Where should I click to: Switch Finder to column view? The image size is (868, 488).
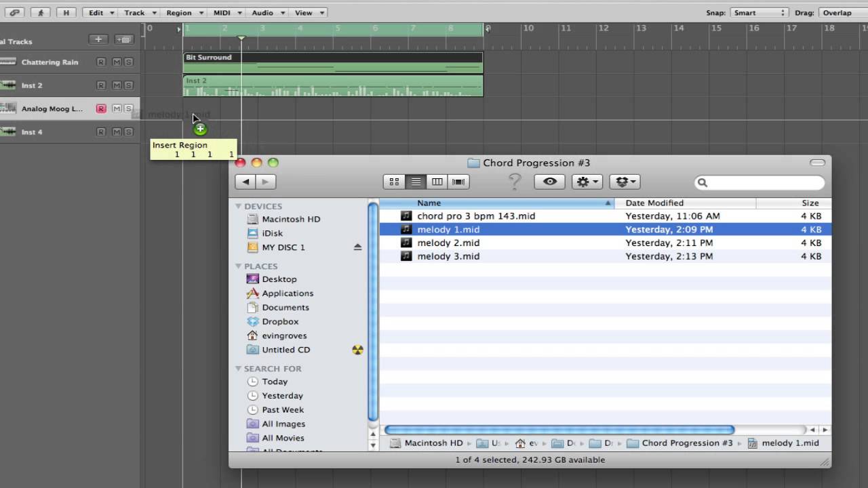tap(437, 182)
